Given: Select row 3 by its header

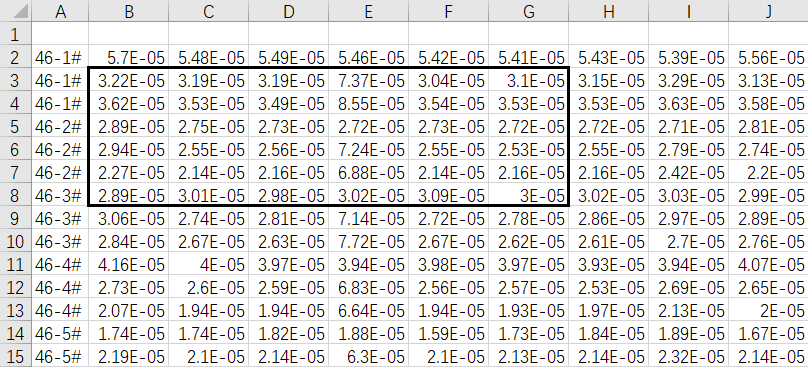Looking at the screenshot, I should 15,80.
